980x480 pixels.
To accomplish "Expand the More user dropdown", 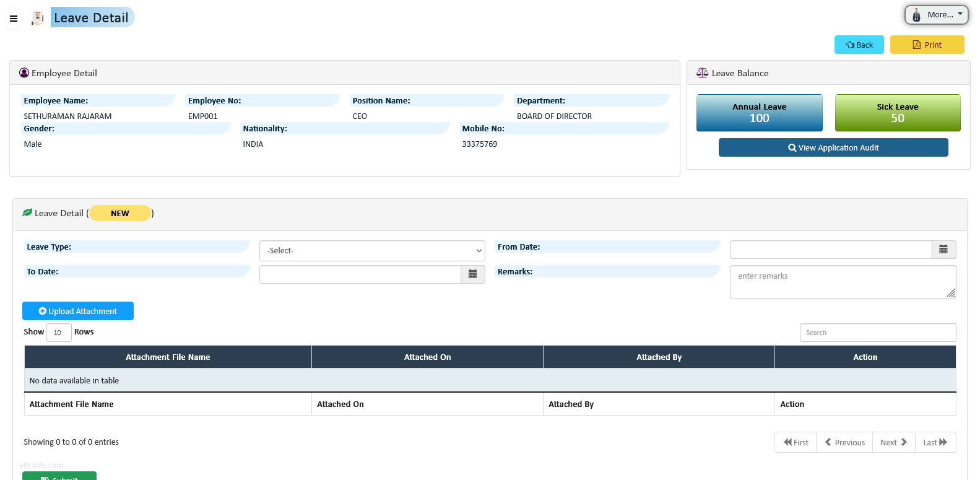I will tap(936, 15).
